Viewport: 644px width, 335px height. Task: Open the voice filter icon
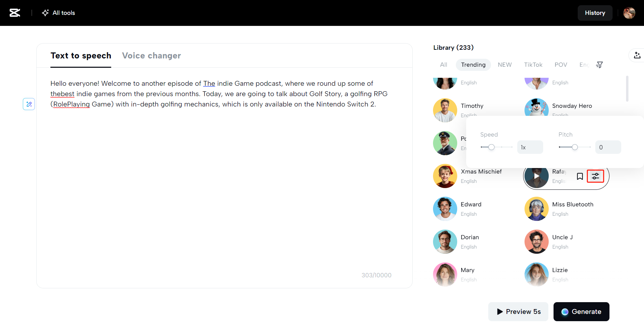point(599,65)
